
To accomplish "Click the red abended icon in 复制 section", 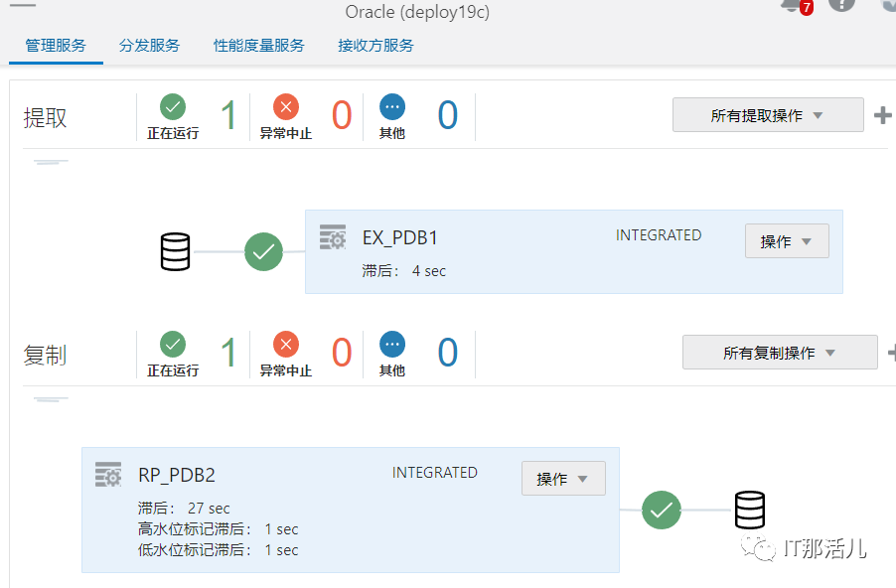I will coord(286,345).
